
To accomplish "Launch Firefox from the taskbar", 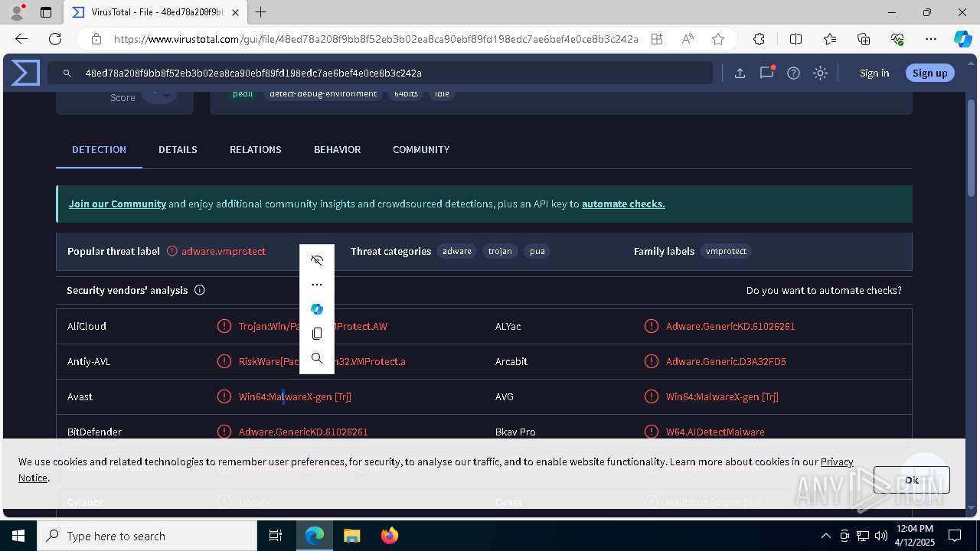I will pyautogui.click(x=389, y=536).
